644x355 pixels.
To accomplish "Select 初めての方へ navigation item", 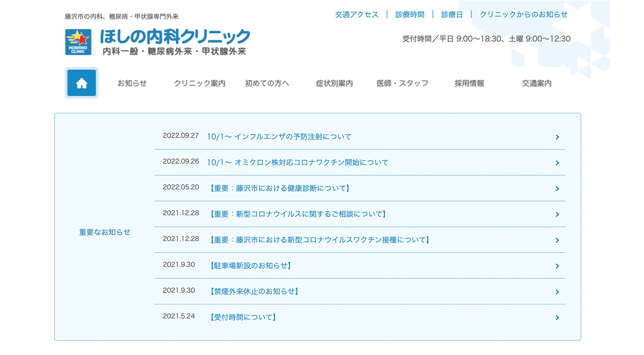I will point(267,83).
